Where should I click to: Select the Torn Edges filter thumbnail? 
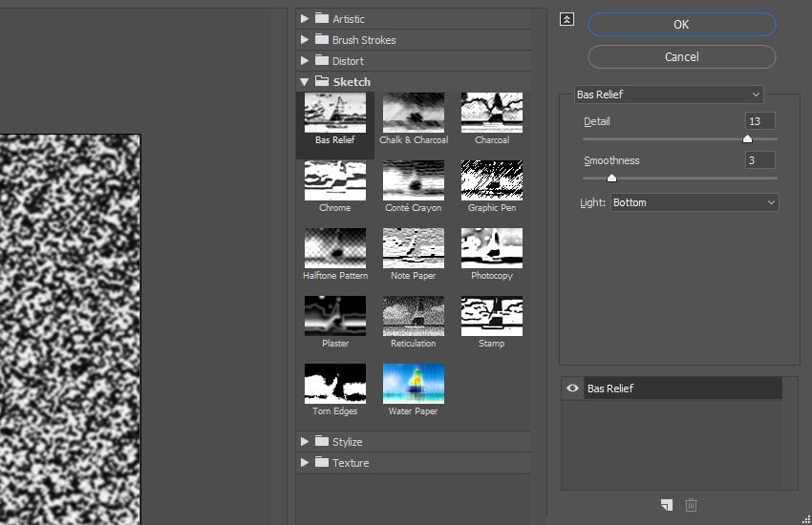tap(334, 384)
